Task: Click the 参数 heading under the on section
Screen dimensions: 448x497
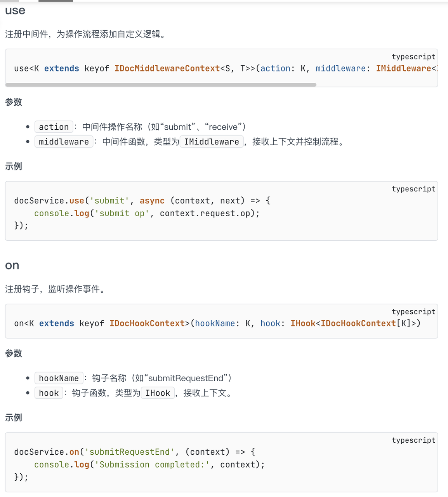Action: (x=14, y=353)
